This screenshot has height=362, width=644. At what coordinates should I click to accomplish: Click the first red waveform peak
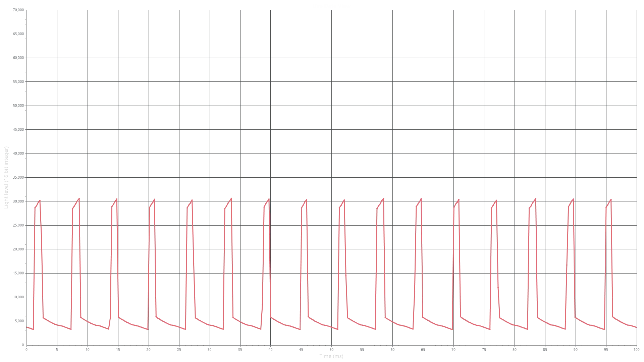40,200
